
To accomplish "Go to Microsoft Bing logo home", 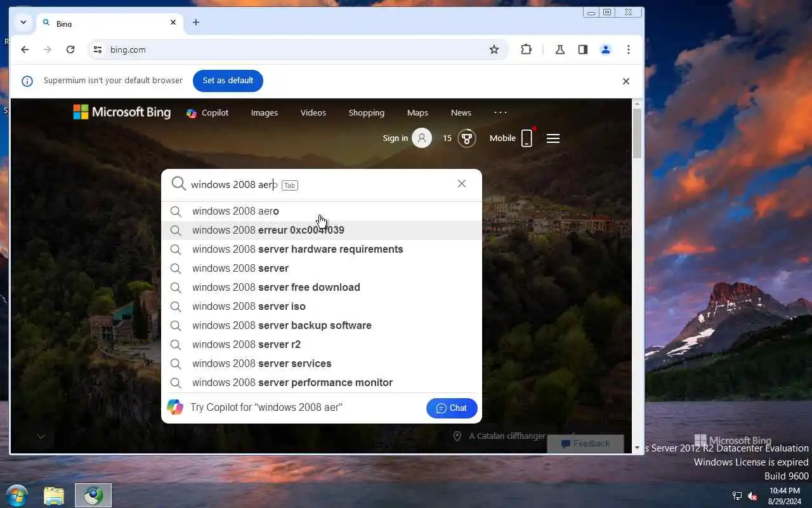I will click(x=122, y=112).
